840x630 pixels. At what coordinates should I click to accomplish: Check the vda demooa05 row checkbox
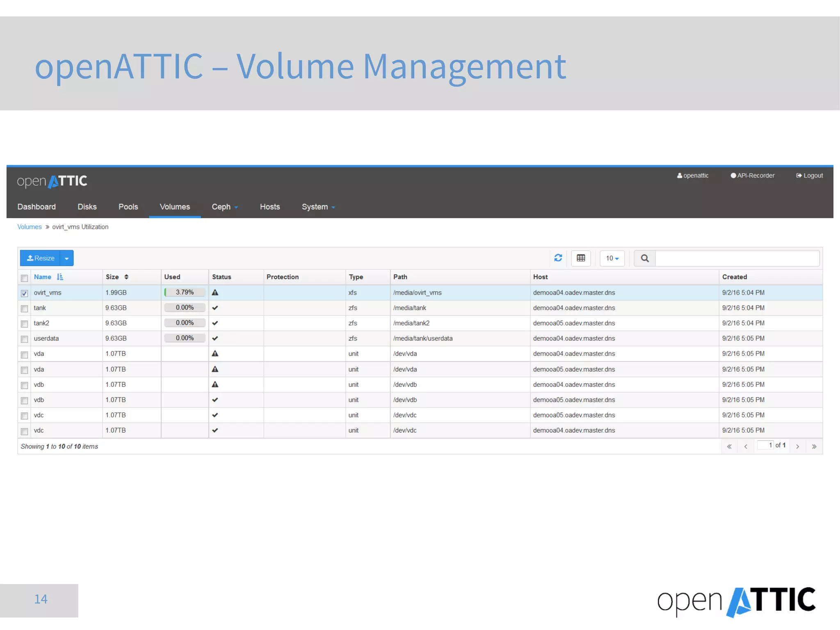(x=25, y=370)
